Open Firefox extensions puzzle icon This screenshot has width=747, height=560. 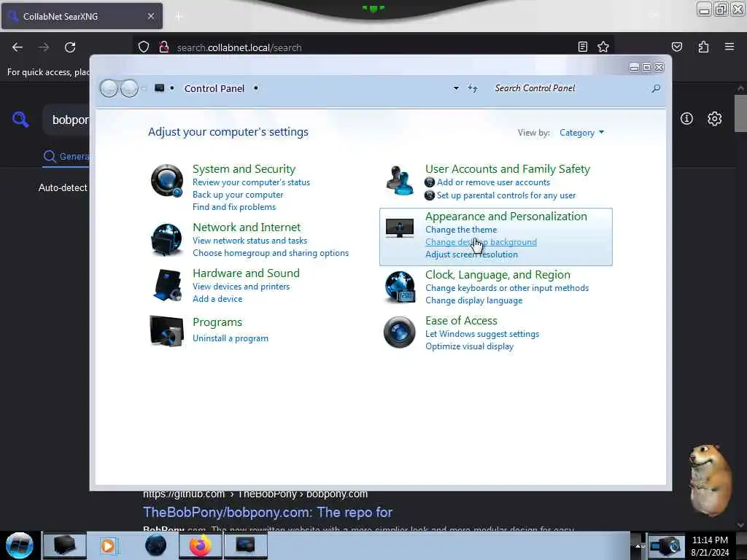(703, 47)
